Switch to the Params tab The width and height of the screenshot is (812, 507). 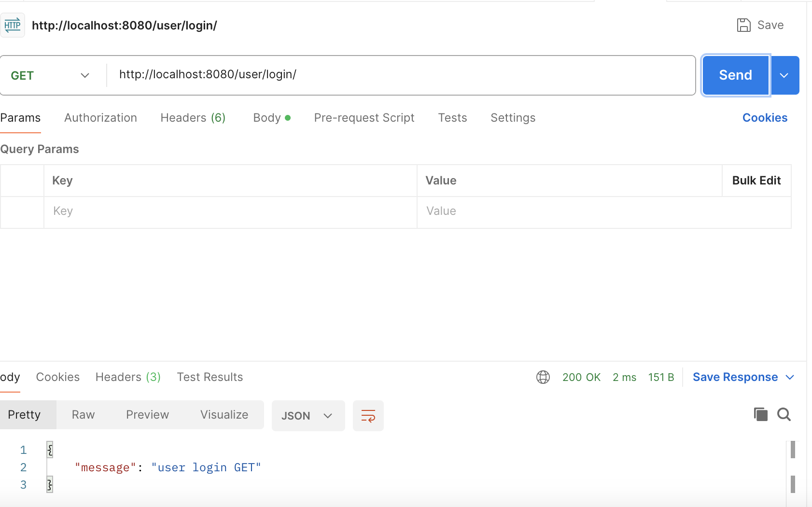click(x=20, y=118)
